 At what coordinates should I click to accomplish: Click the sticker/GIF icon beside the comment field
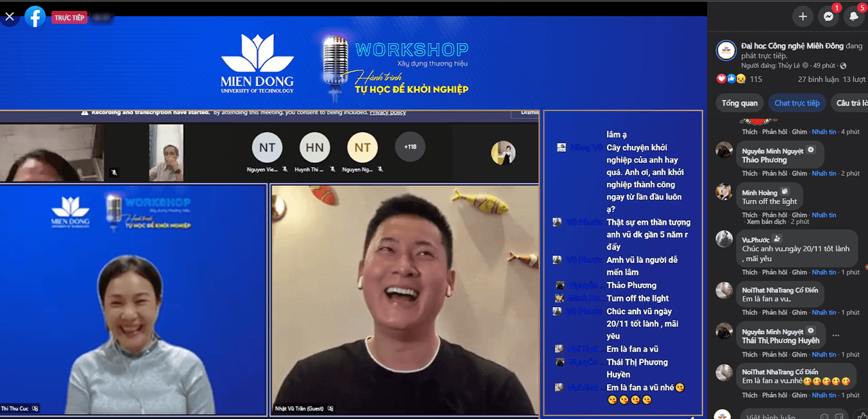click(839, 416)
